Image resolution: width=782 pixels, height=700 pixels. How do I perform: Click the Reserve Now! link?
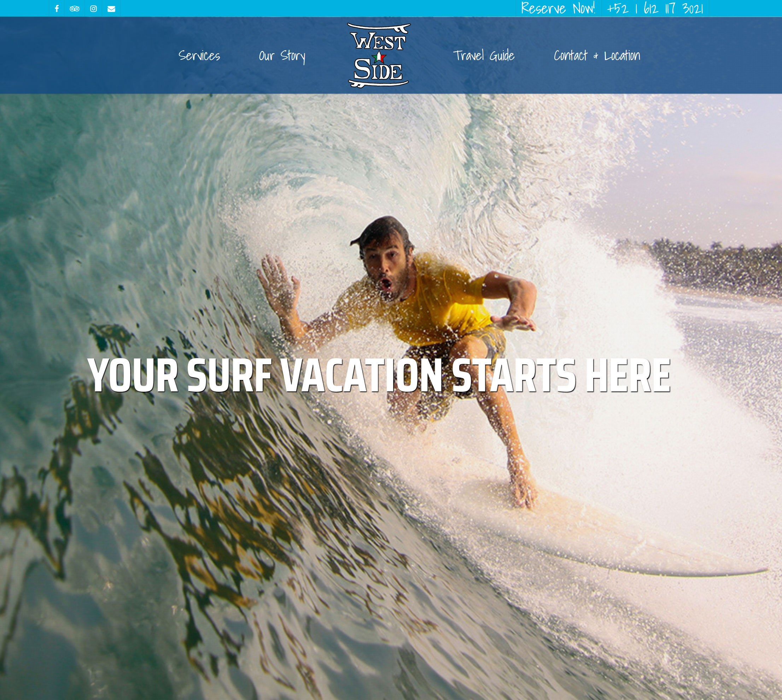click(558, 8)
